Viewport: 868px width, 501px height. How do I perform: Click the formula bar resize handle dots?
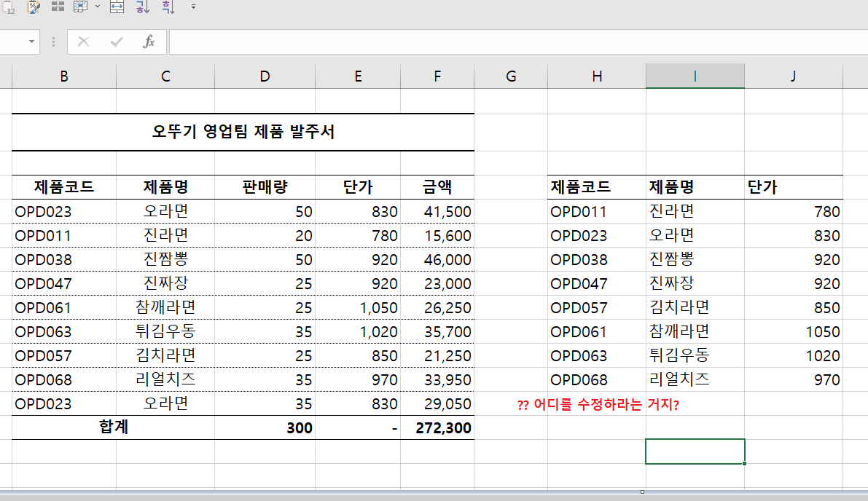click(53, 42)
